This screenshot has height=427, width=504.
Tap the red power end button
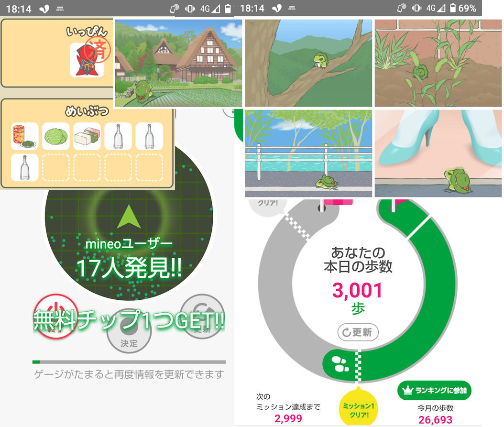pyautogui.click(x=56, y=317)
